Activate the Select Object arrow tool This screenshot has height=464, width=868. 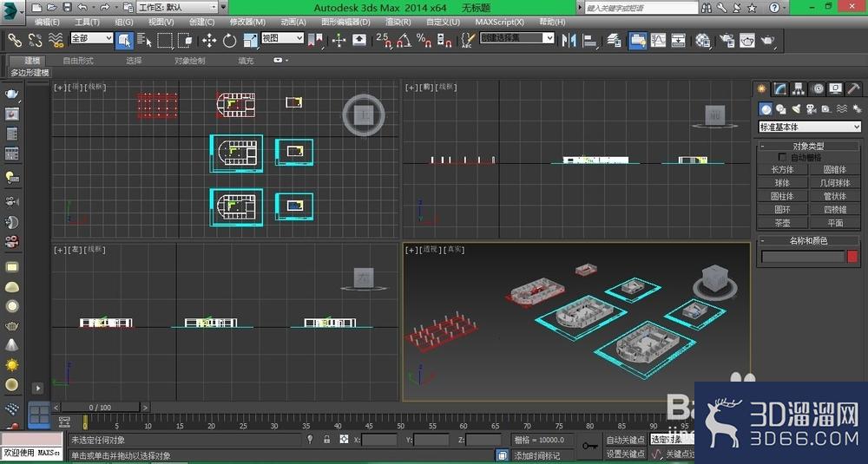[x=124, y=40]
